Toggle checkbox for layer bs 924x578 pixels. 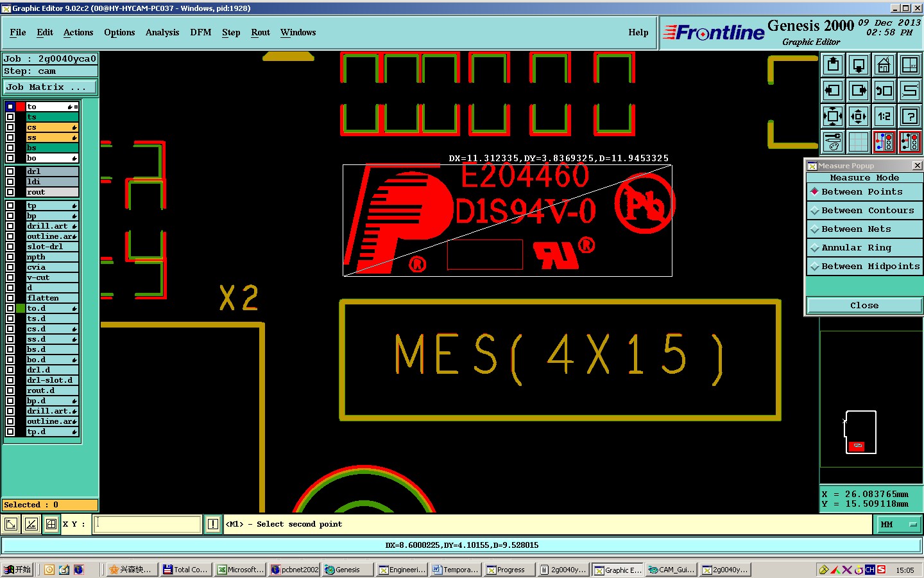pyautogui.click(x=10, y=148)
